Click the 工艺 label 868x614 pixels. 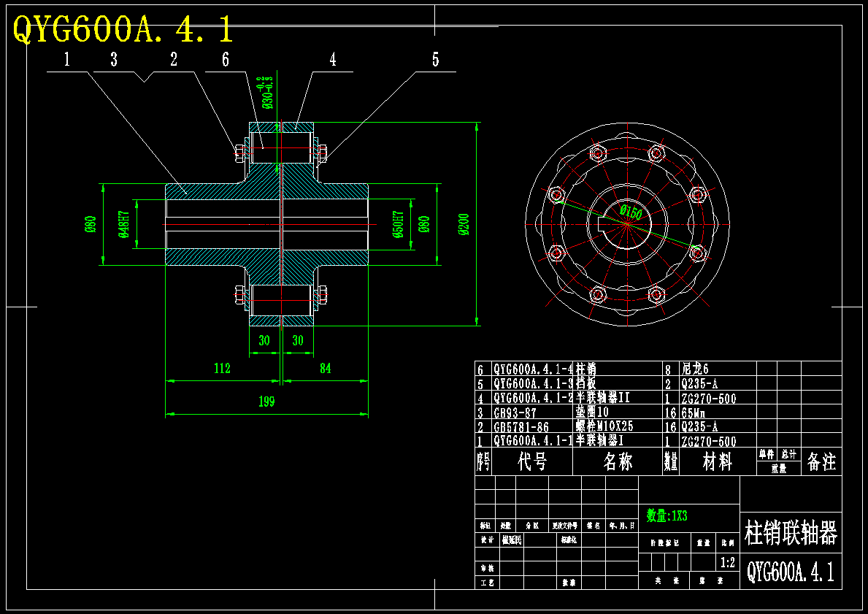click(487, 583)
